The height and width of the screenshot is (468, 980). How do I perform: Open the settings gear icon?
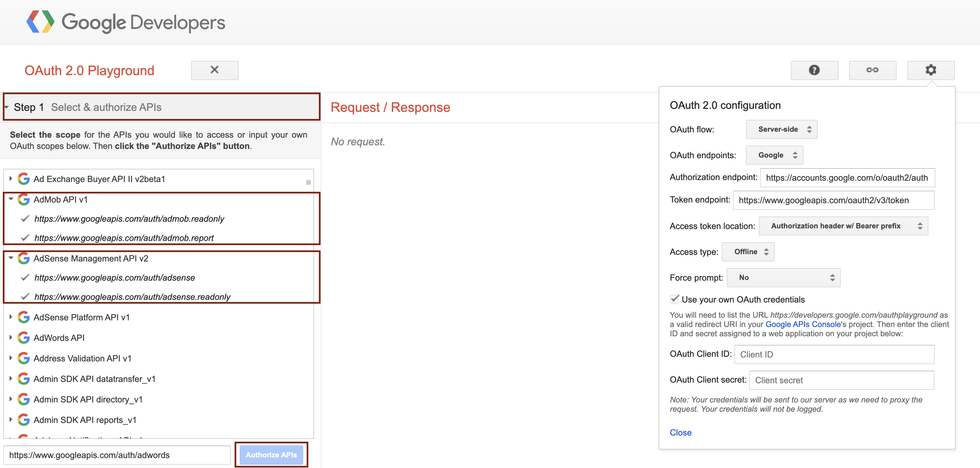point(931,70)
